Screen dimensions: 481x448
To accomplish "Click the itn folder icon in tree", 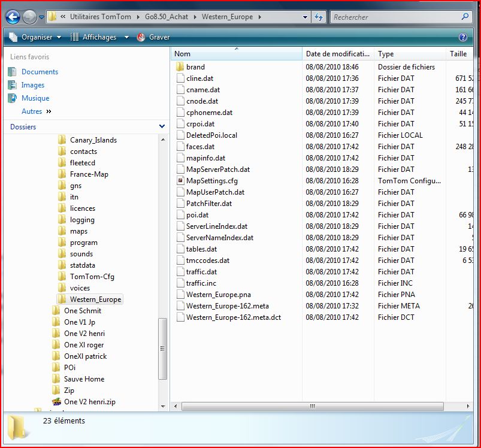I will coord(62,197).
